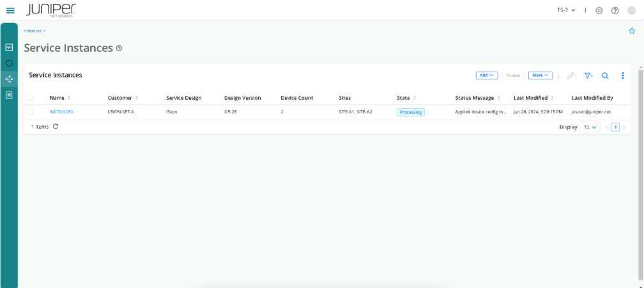This screenshot has width=644, height=288.
Task: Open the Add dropdown button
Action: tap(487, 76)
